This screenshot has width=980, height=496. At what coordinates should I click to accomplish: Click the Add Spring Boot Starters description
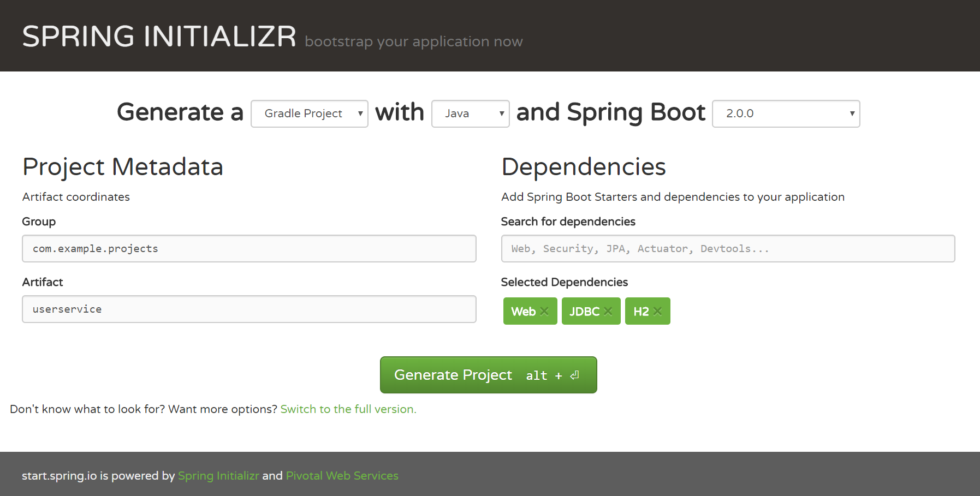pyautogui.click(x=673, y=197)
